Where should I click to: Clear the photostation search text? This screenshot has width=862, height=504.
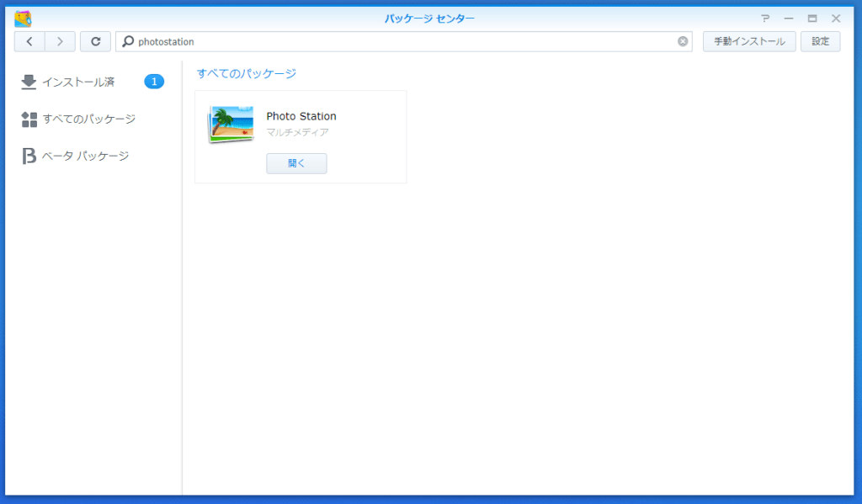(683, 41)
